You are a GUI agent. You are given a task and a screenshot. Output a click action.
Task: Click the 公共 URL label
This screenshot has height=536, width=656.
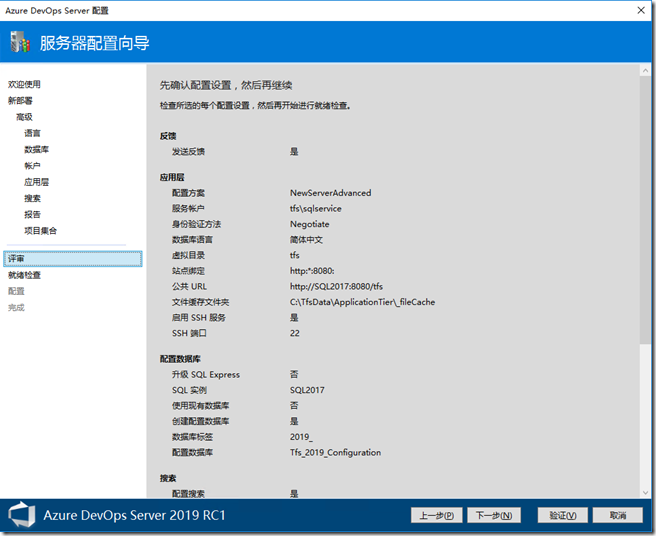pos(189,287)
